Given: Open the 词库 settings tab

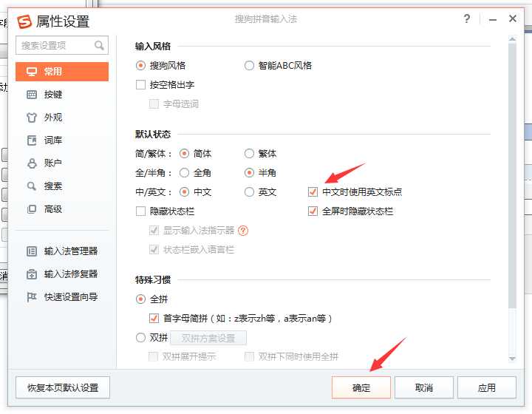Looking at the screenshot, I should pyautogui.click(x=62, y=140).
